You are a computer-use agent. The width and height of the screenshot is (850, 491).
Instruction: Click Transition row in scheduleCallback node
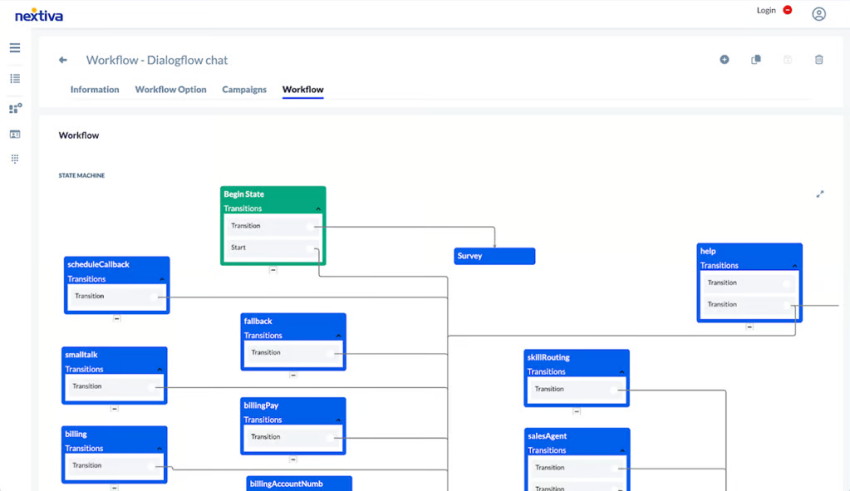pos(117,296)
